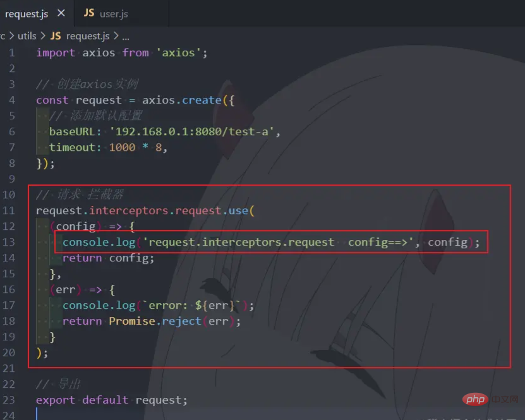Click 'Promise' on line 18
The image size is (525, 420).
tap(132, 321)
